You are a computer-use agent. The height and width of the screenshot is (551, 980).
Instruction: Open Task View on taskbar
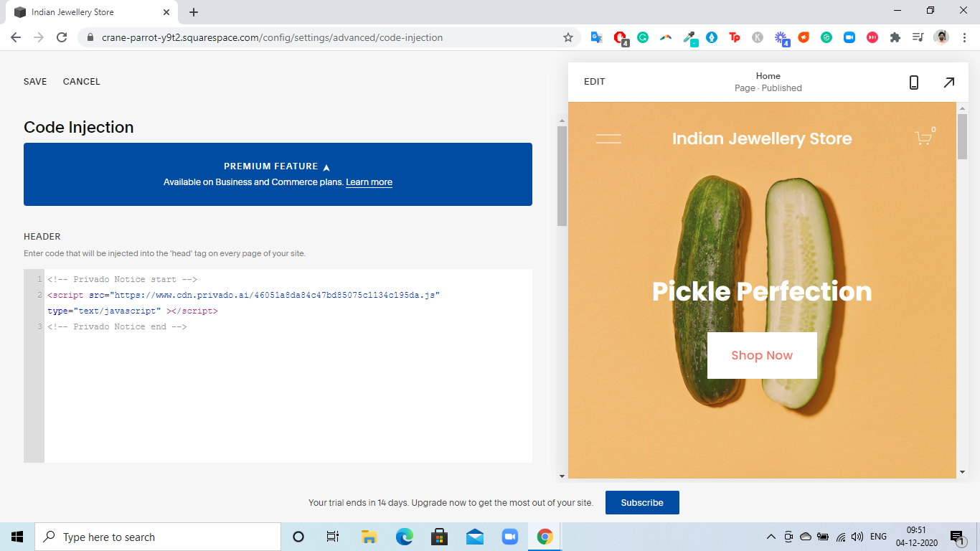pyautogui.click(x=333, y=537)
